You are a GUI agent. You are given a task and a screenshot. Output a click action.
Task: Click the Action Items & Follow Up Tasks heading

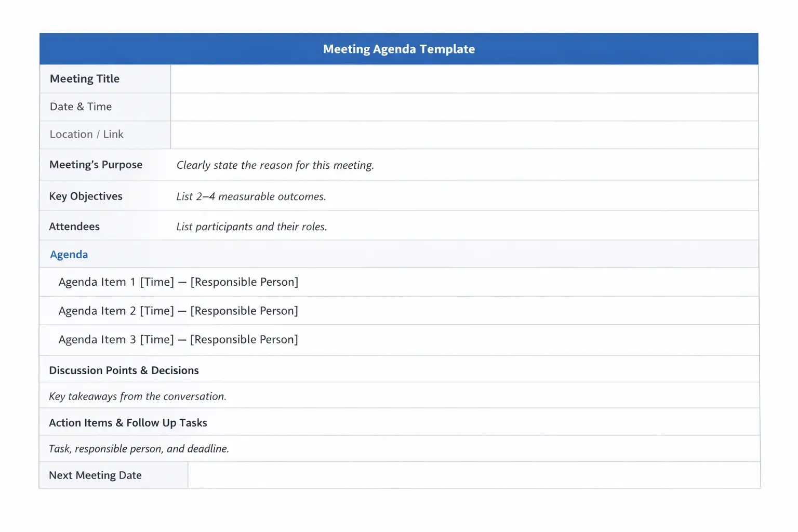pyautogui.click(x=128, y=422)
